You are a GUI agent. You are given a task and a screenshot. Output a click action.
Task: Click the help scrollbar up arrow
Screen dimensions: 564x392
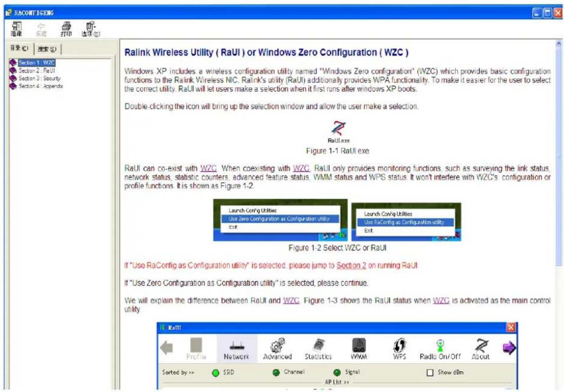tap(559, 44)
